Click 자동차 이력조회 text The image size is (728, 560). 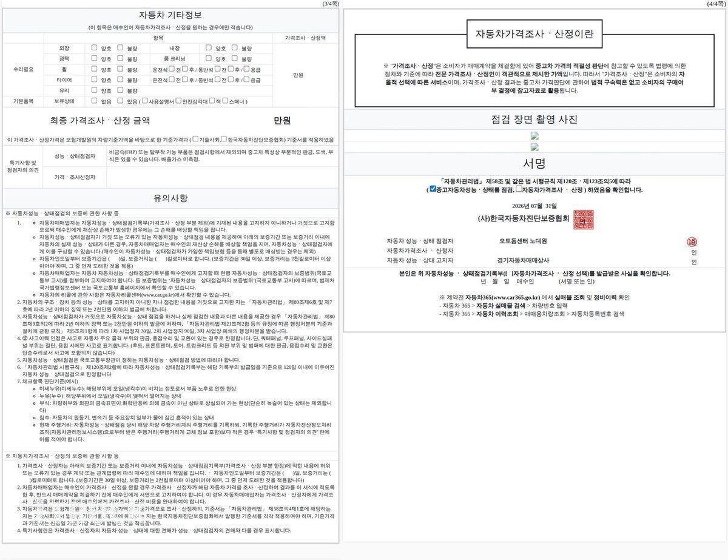coord(497,314)
